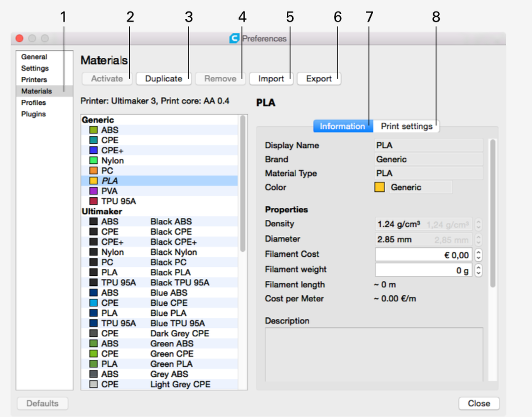Select the Green PLA material row

tap(160, 364)
